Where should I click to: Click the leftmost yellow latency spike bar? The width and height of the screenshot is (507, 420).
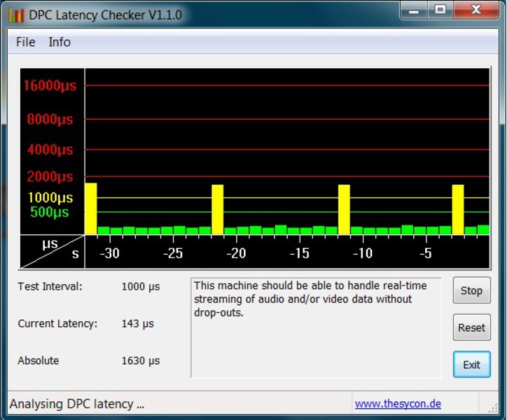tap(91, 209)
